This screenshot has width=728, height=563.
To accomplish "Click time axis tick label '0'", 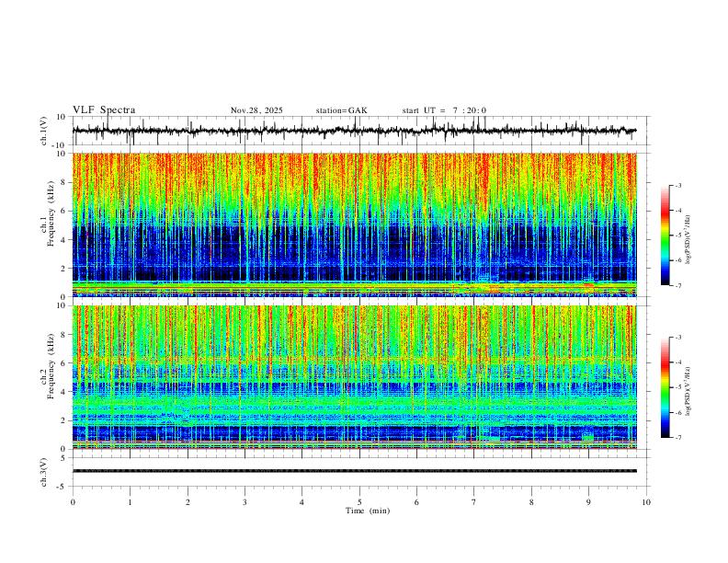I will tap(73, 502).
